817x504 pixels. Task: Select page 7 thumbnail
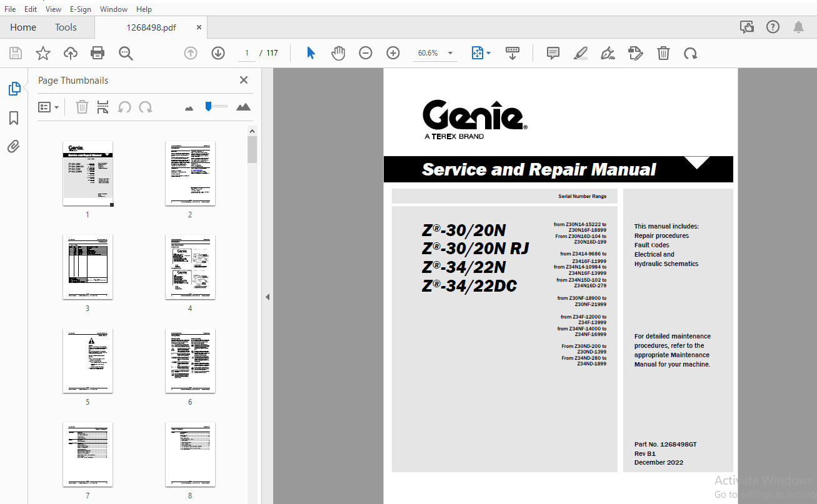(88, 455)
